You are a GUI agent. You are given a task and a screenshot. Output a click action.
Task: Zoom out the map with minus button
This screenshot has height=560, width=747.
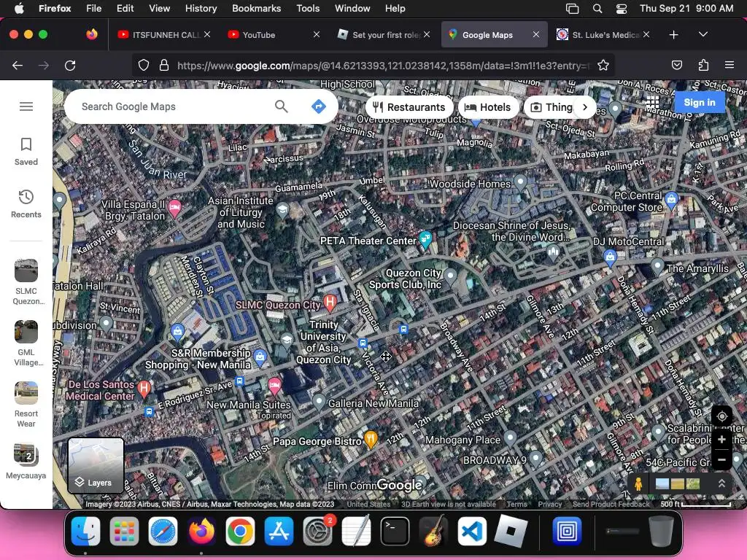[x=721, y=459]
